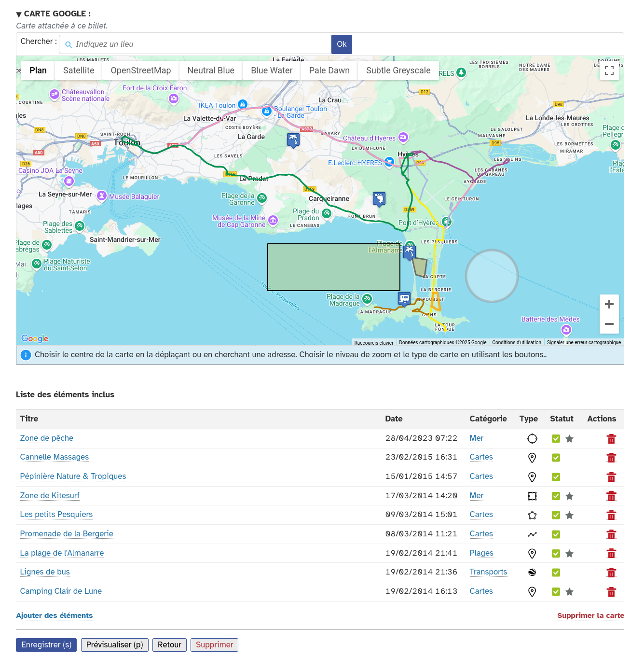Enter fullscreen map view

pyautogui.click(x=609, y=70)
